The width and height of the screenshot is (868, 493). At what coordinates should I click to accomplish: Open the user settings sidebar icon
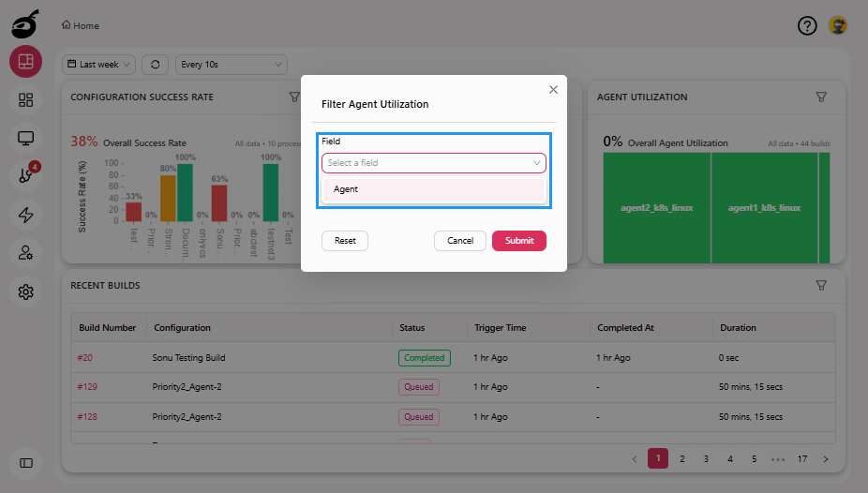25,253
